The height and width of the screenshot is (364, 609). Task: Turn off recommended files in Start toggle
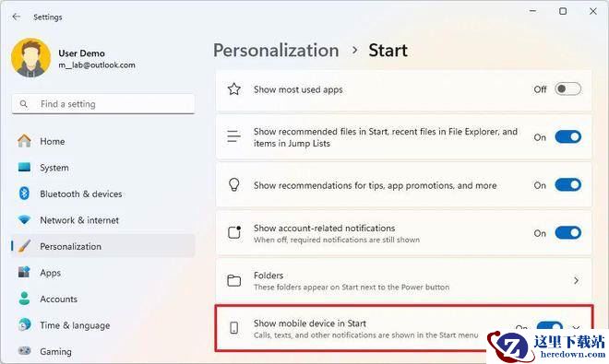click(x=567, y=137)
